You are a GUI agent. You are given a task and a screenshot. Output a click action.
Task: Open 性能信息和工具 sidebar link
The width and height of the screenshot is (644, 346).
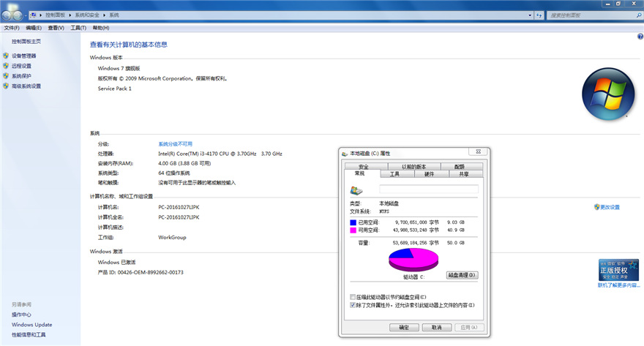29,334
